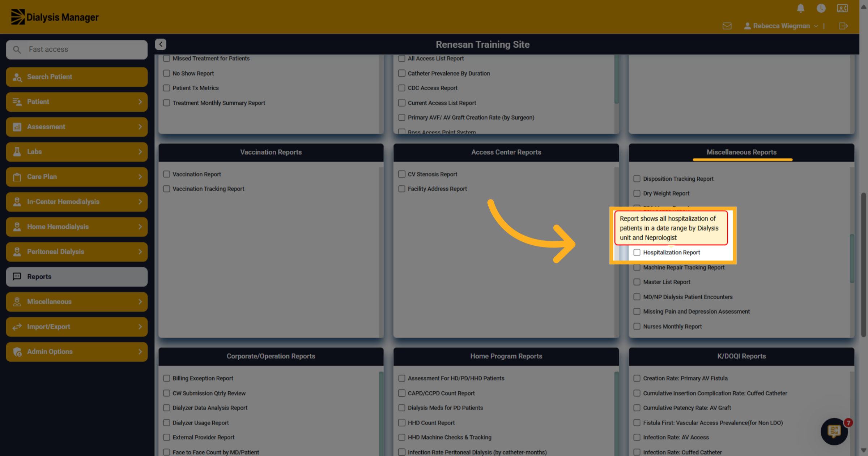
Task: Click the Nurses Monthly Report label
Action: coord(672,327)
